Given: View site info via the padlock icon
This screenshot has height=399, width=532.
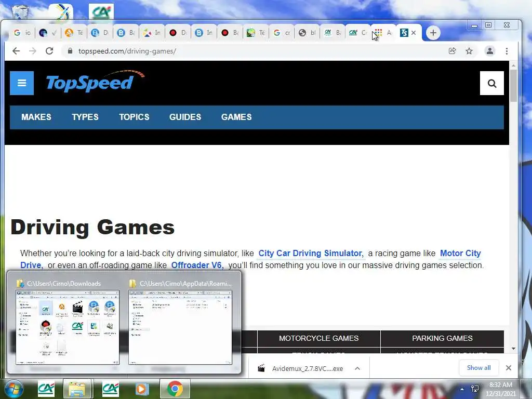Looking at the screenshot, I should pyautogui.click(x=70, y=51).
